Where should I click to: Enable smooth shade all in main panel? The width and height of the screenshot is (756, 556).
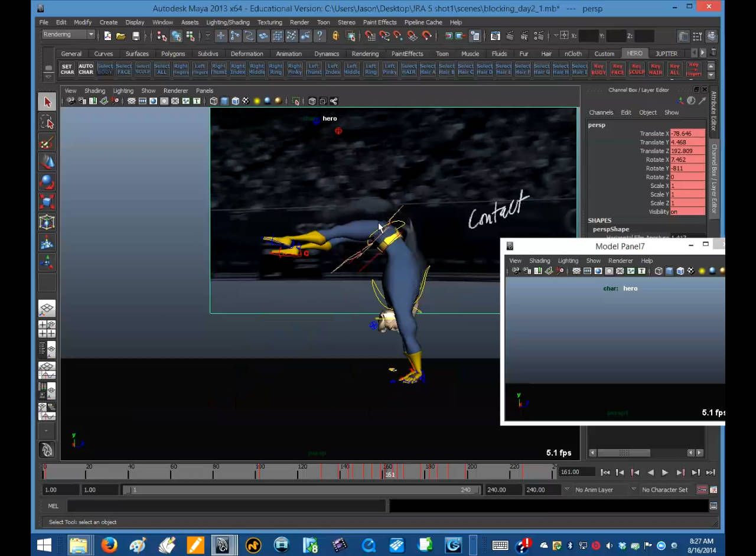[224, 101]
